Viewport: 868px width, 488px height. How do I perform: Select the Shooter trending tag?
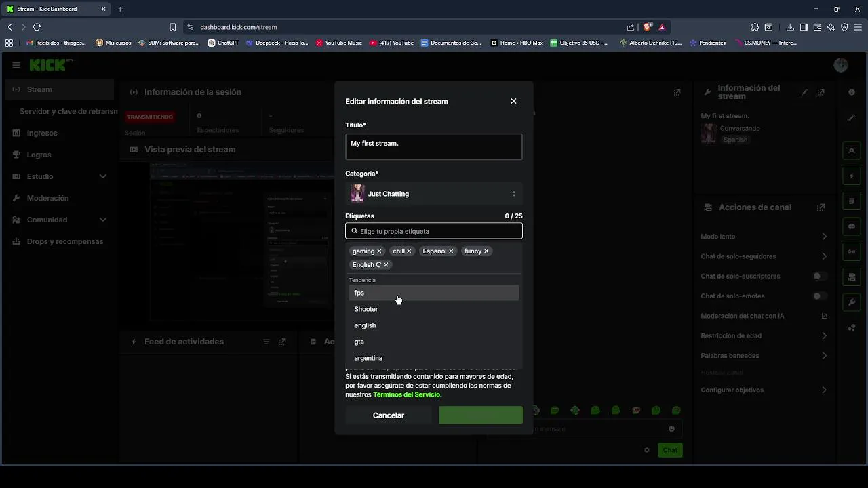click(433, 309)
